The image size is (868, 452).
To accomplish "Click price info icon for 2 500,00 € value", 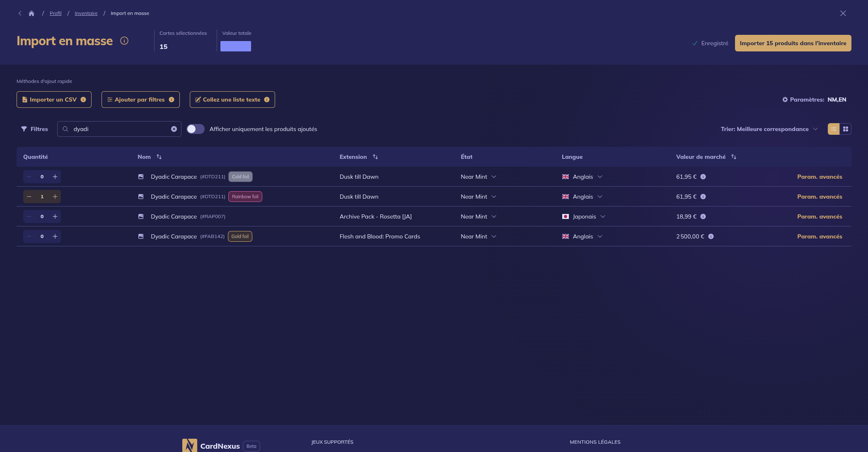I will click(711, 236).
